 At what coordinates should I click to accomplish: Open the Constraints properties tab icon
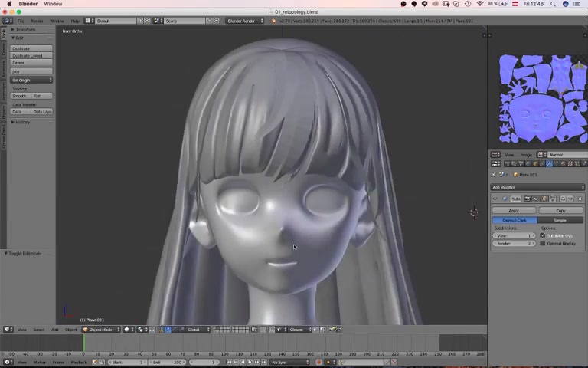coord(542,164)
